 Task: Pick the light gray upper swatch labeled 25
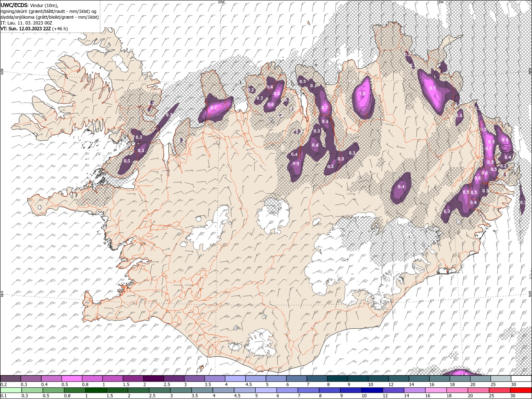[500, 378]
